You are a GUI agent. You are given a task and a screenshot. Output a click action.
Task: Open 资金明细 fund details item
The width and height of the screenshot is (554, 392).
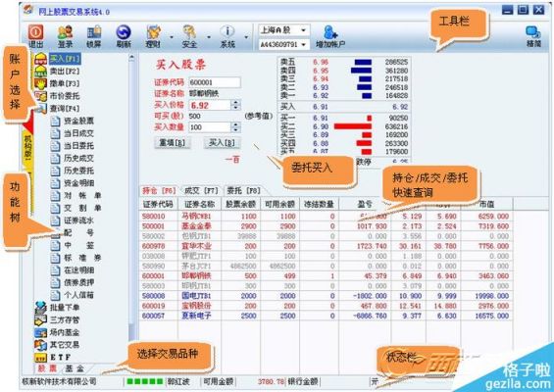tap(78, 183)
